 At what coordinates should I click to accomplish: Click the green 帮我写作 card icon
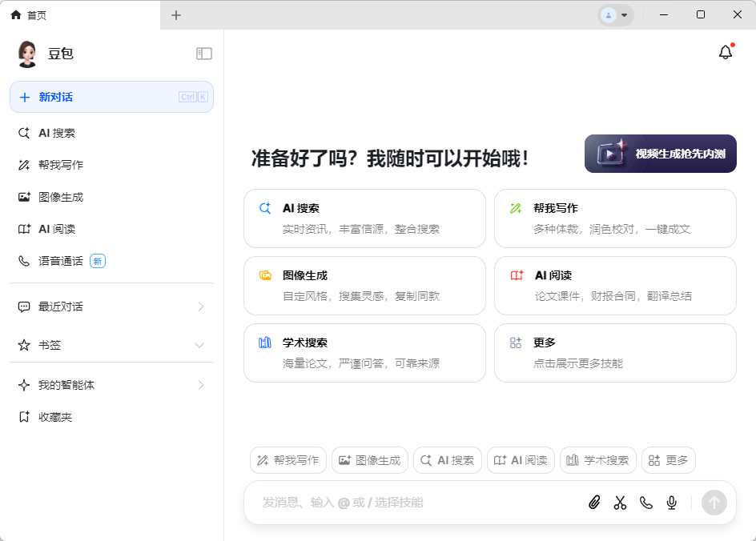(516, 208)
